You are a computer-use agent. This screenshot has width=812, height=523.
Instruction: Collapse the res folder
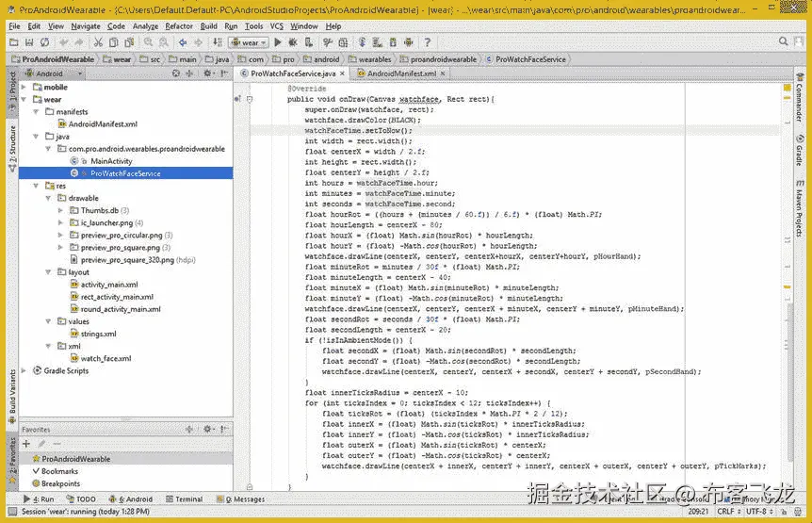click(x=36, y=186)
